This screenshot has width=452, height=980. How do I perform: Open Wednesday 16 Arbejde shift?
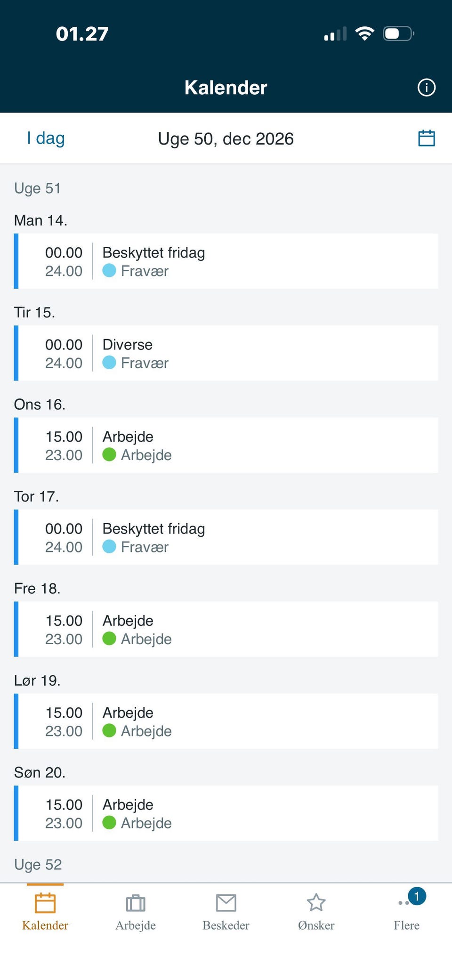[226, 445]
